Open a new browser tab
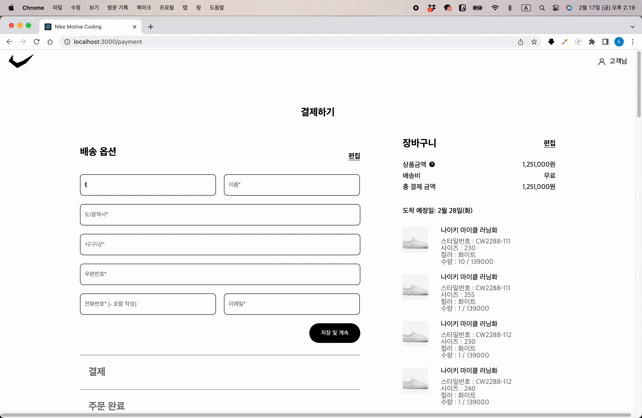Screen dimensions: 642x418 pyautogui.click(x=151, y=27)
